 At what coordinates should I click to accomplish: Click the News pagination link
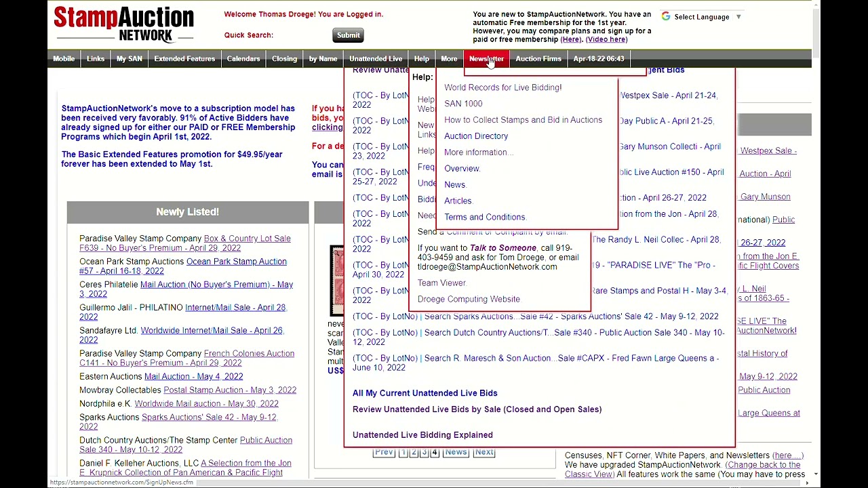pyautogui.click(x=456, y=453)
